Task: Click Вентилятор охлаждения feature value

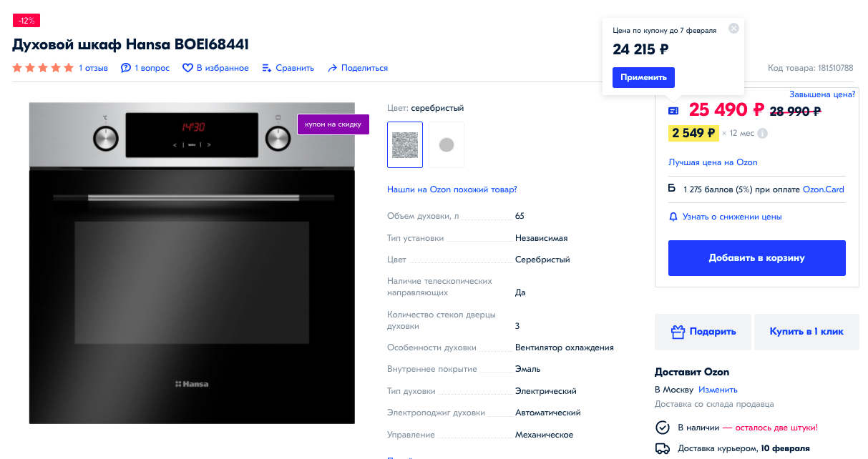Action: tap(565, 347)
